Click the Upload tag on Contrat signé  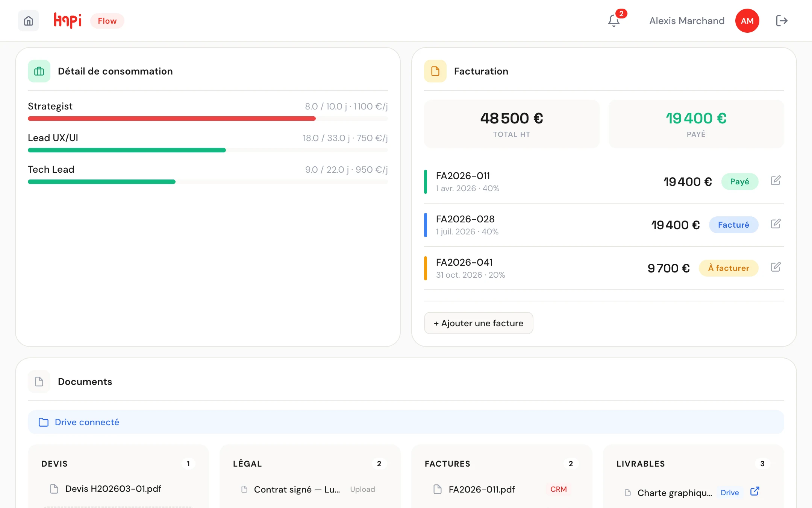[x=362, y=489]
